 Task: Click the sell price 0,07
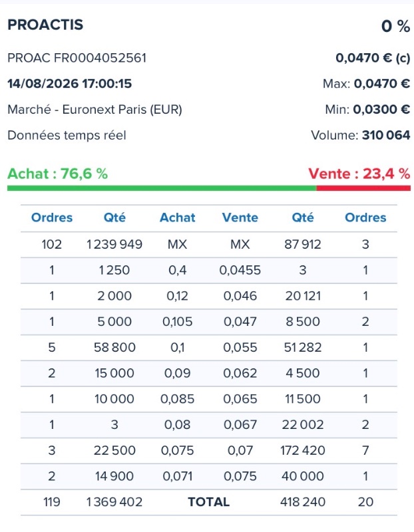point(240,451)
